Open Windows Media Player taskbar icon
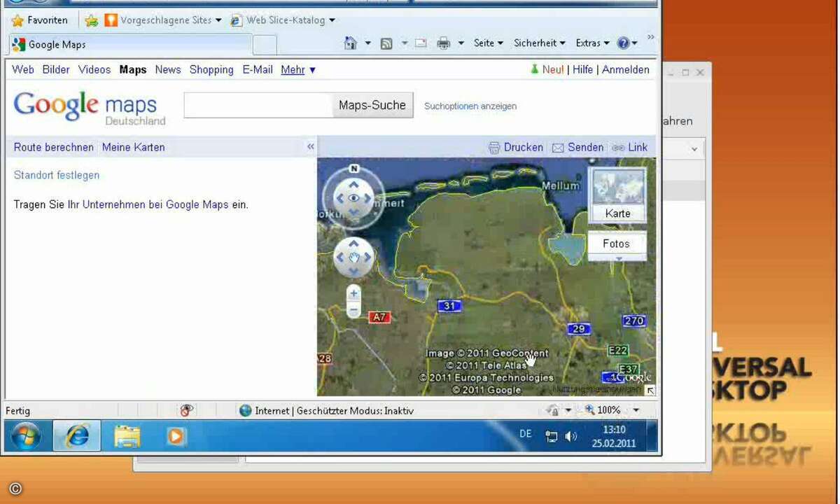 [176, 436]
